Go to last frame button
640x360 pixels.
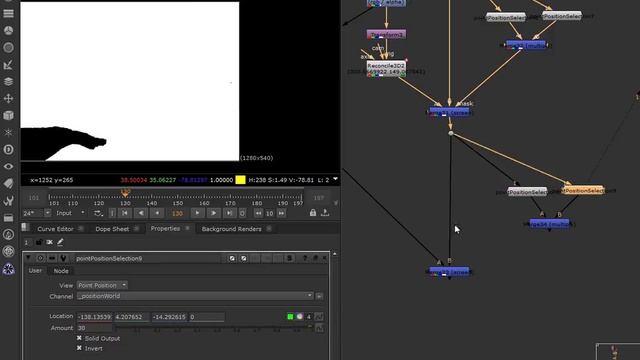click(229, 213)
